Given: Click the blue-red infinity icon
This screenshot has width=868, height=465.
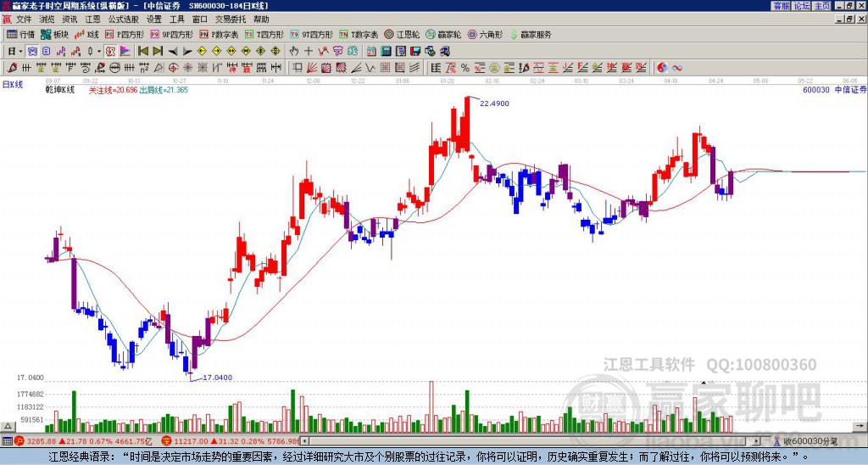Looking at the screenshot, I should click(x=677, y=68).
